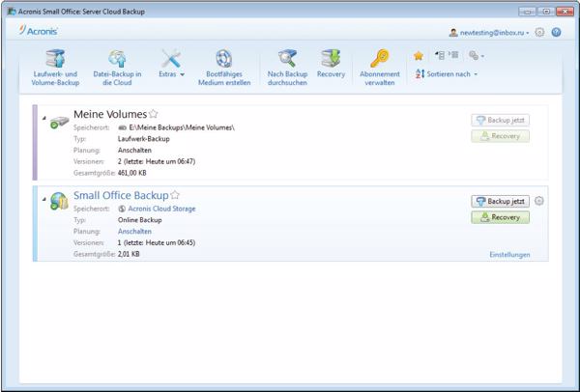Screen dimensions: 580x392
Task: Select the Meine Volumes title
Action: coord(110,114)
